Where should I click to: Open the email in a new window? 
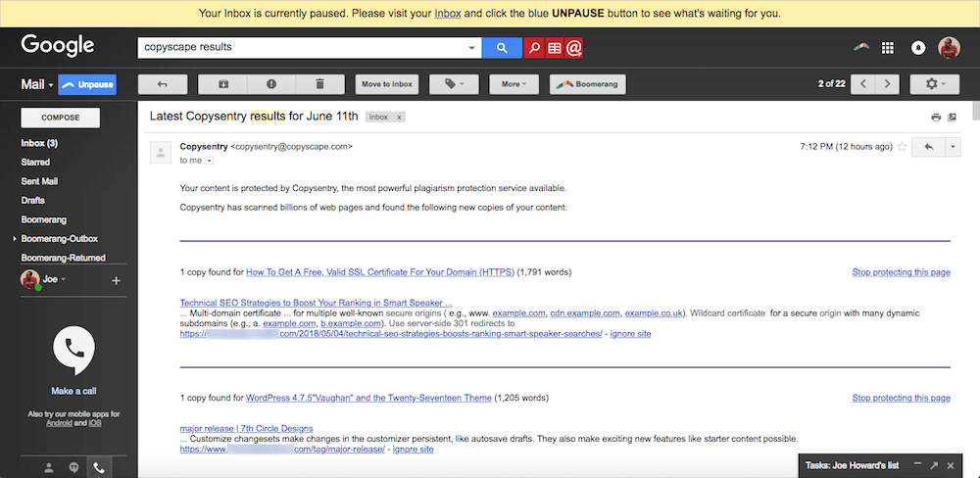point(952,117)
